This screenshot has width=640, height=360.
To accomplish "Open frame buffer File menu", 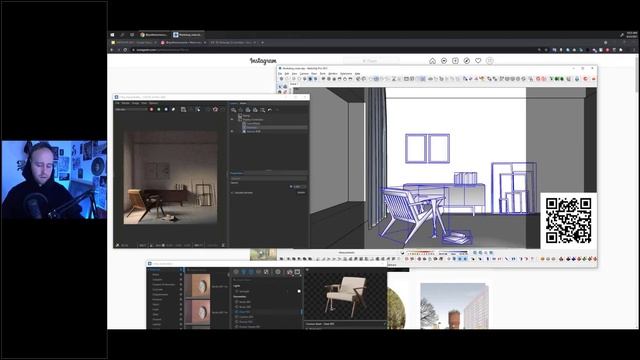I will (117, 103).
